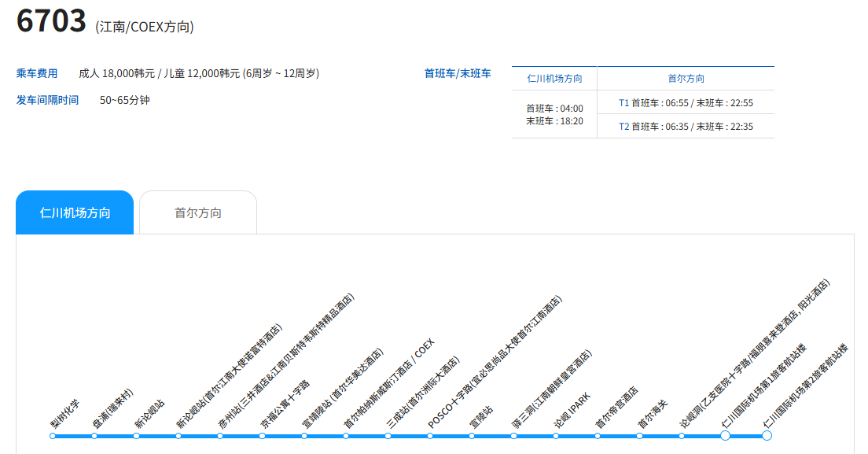Select the 首尔海关 stop dot
The width and height of the screenshot is (868, 454).
pos(639,436)
